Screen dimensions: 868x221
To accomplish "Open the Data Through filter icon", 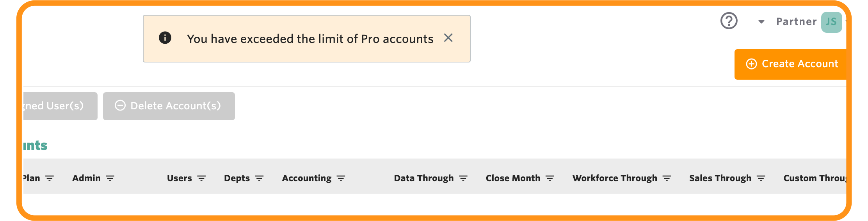I will 463,178.
